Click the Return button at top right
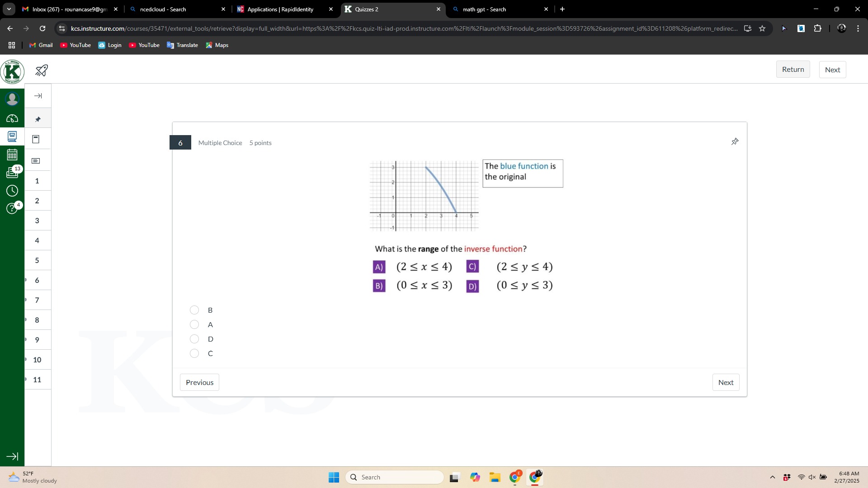The image size is (868, 488). (x=793, y=70)
